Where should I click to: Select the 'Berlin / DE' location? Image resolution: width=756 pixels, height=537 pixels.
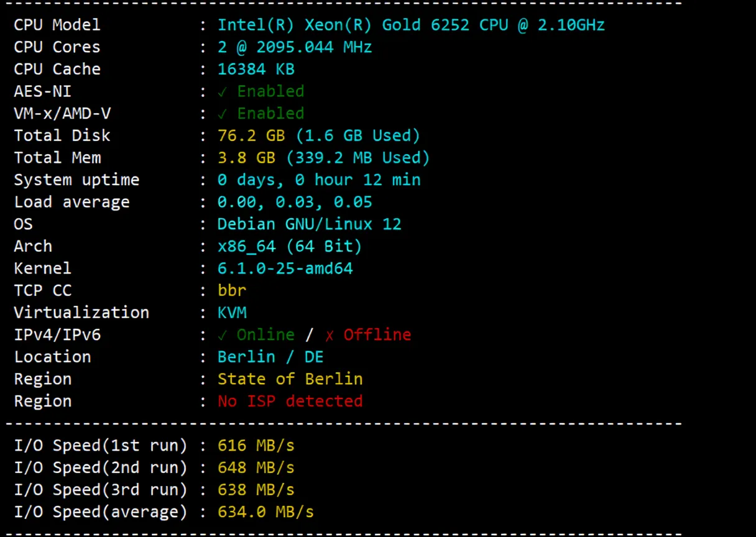click(x=270, y=357)
